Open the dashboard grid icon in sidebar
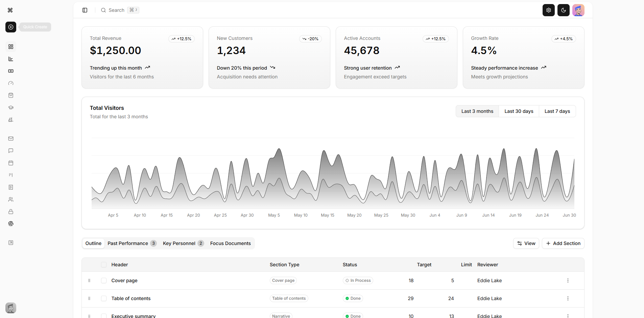Screen dimensions: 644x318 (11, 47)
